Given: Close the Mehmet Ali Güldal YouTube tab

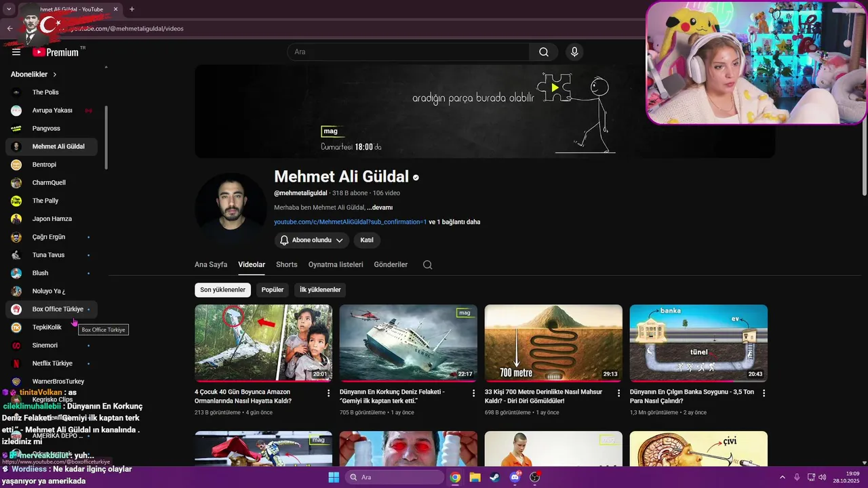Looking at the screenshot, I should pyautogui.click(x=115, y=9).
